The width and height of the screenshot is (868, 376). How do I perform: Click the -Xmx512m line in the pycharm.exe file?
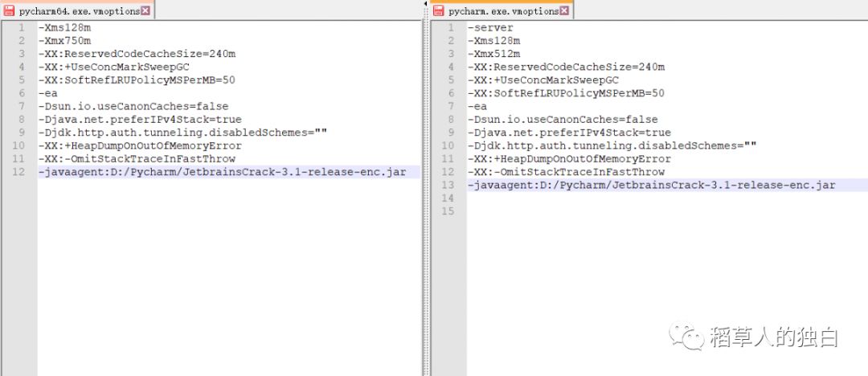493,54
